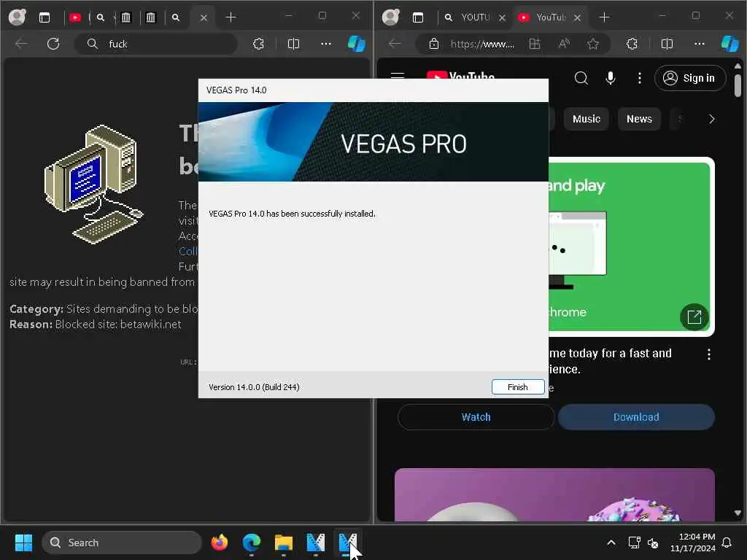Select first archive tab in left Edge window
The height and width of the screenshot is (560, 747).
click(125, 17)
